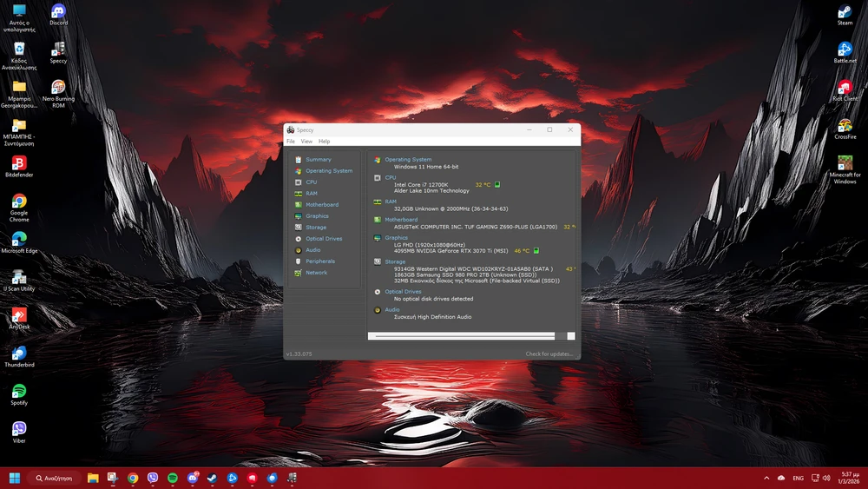Select the Network sidebar icon
868x489 pixels.
(299, 273)
